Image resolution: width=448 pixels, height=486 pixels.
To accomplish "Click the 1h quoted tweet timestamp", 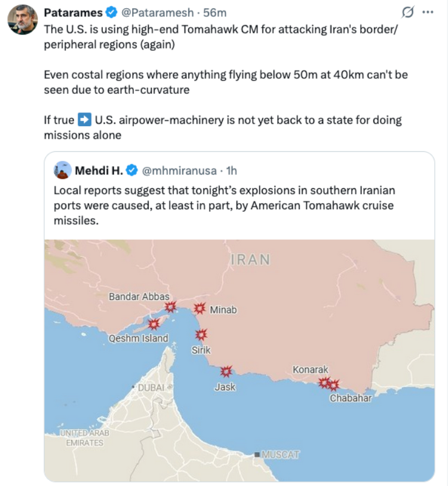I will 231,170.
